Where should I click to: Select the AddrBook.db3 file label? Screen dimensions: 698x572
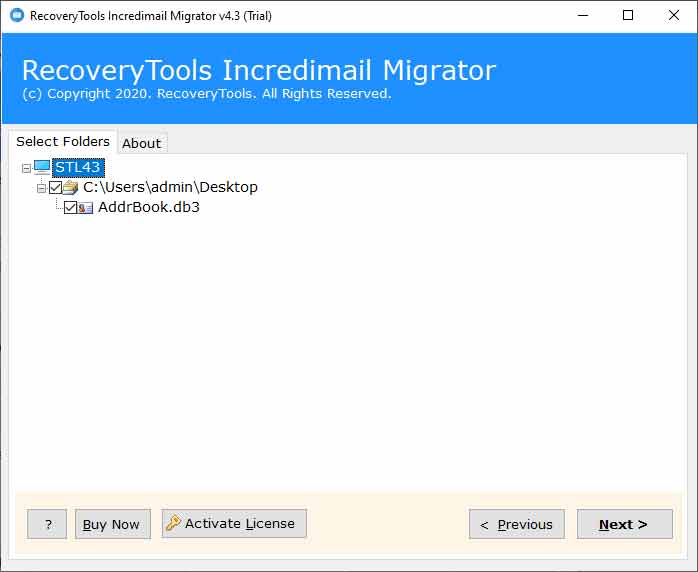[x=149, y=207]
